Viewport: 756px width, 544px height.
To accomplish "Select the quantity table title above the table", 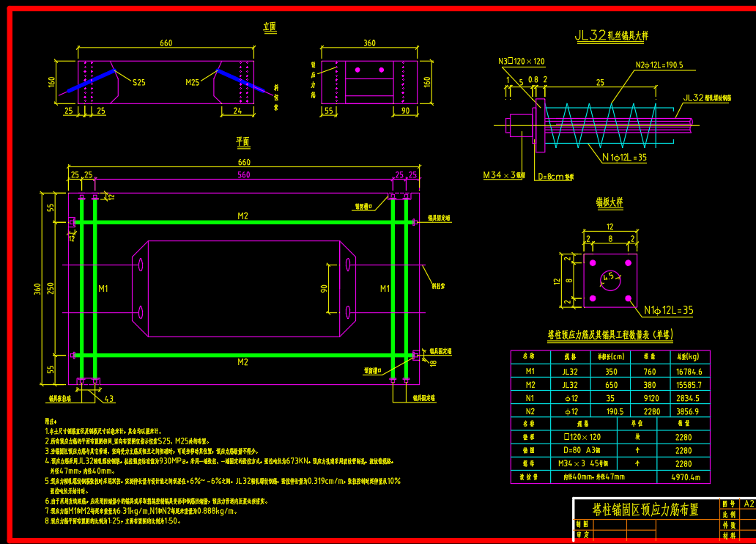I will [x=610, y=335].
